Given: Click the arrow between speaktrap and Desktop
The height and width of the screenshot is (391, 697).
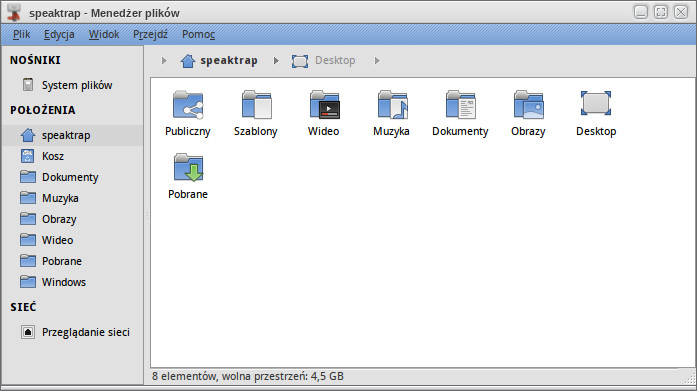Looking at the screenshot, I should click(276, 60).
